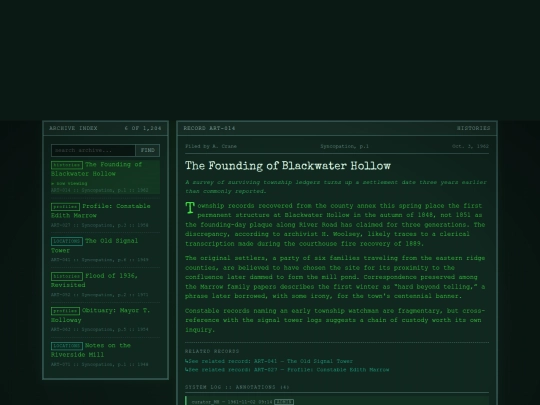Screen dimensions: 540x405
Task: Open Profile: Constable Edith Marrow index entry
Action: click(x=105, y=215)
